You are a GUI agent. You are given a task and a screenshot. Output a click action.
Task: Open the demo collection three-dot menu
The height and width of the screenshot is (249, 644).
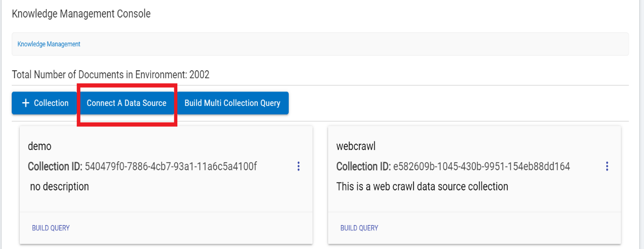[298, 167]
